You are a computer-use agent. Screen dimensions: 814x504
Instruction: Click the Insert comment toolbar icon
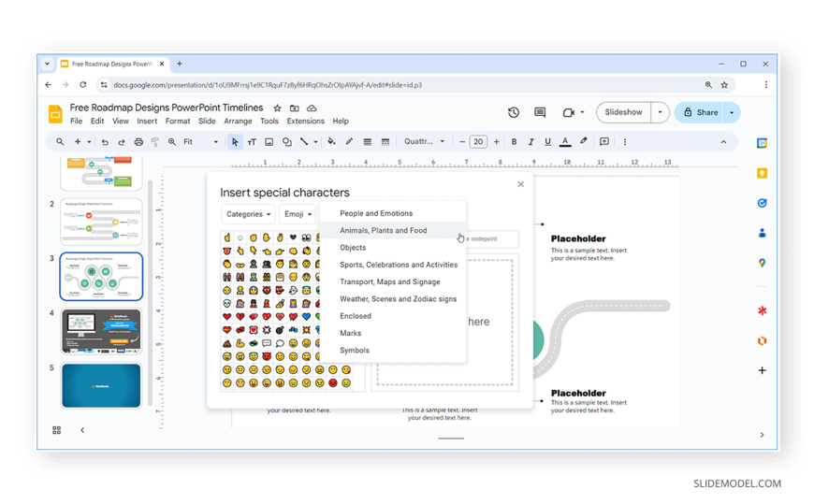[x=604, y=142]
